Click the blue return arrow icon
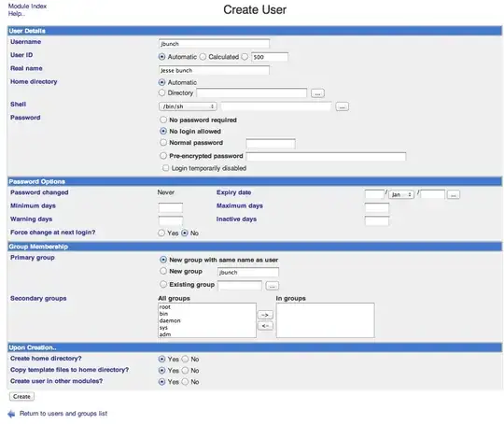This screenshot has height=424, width=504. (x=11, y=414)
